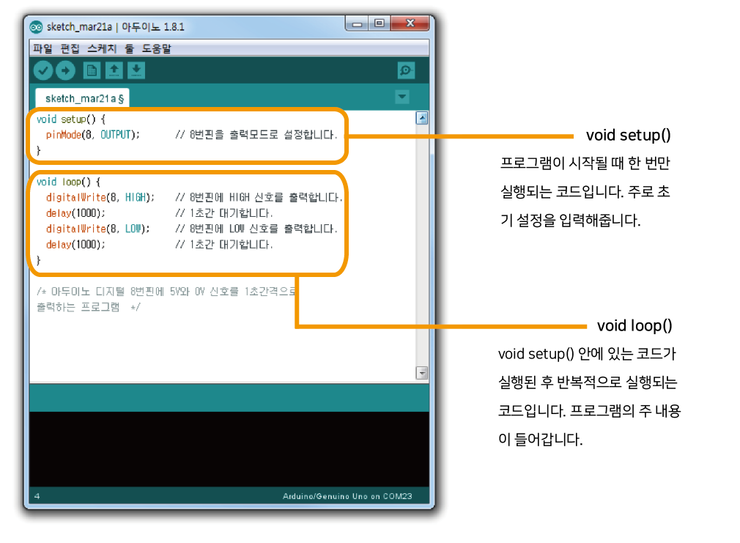Open the Serial Monitor magnifier icon

(x=406, y=71)
